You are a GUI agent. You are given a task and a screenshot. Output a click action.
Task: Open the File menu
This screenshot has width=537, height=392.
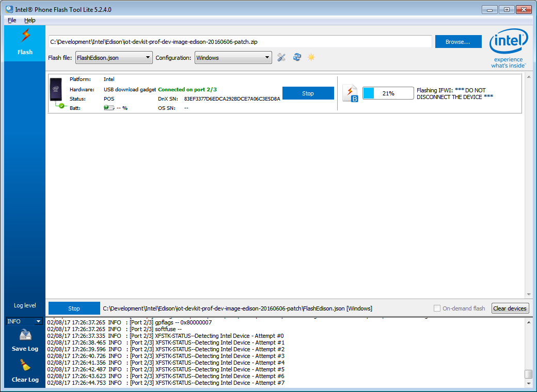click(x=12, y=20)
